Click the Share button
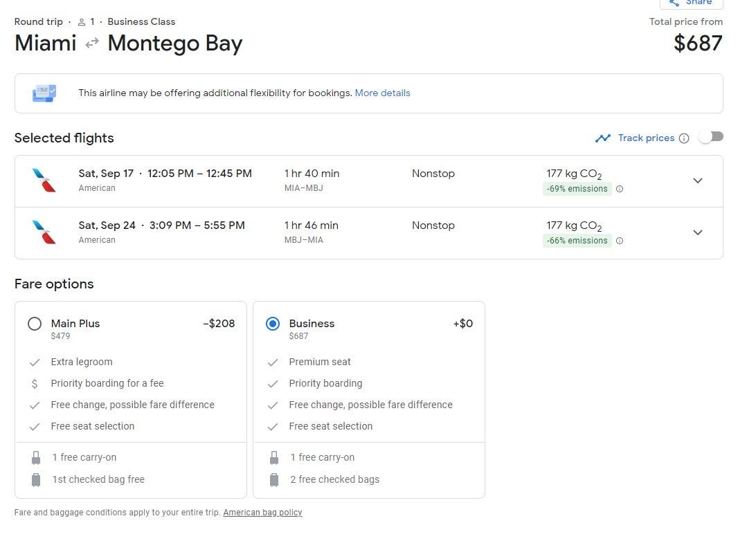 [691, 3]
